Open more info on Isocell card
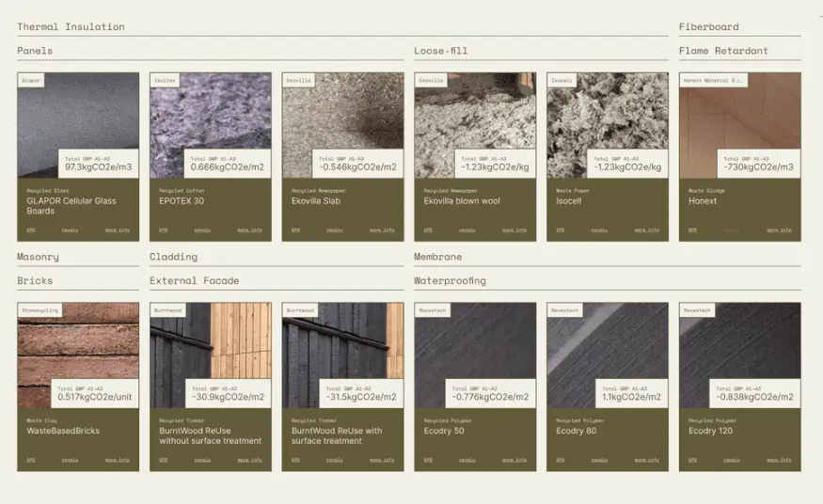This screenshot has height=504, width=823. click(x=646, y=230)
